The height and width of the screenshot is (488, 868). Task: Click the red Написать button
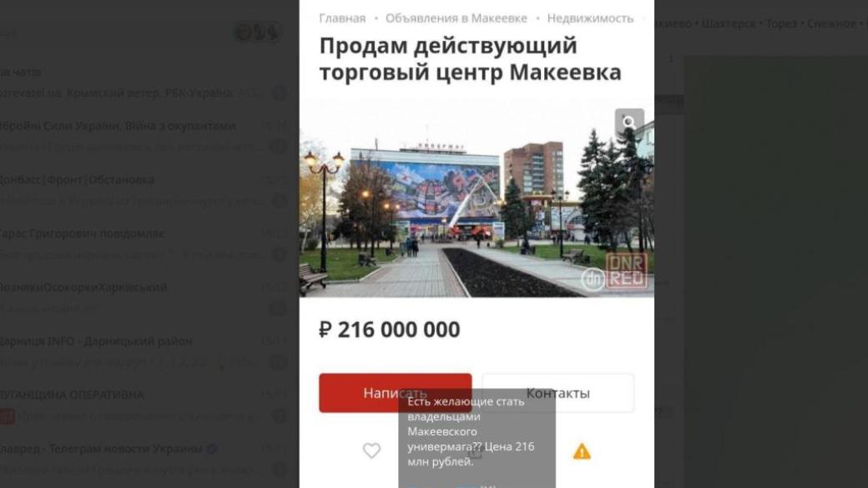coord(396,393)
